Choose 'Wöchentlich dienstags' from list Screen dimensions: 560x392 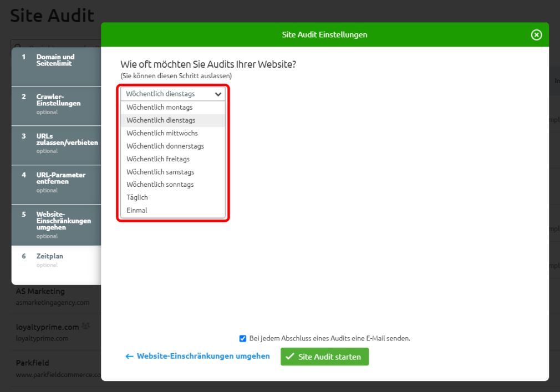[161, 120]
